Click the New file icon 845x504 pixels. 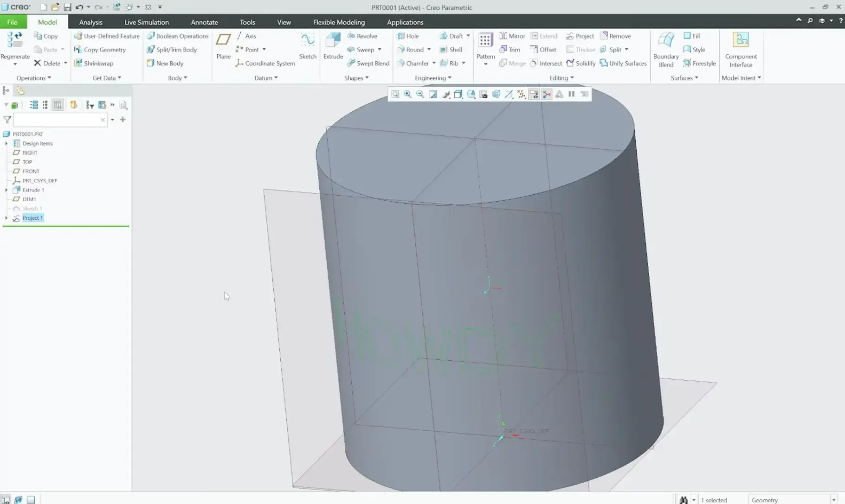[x=43, y=7]
